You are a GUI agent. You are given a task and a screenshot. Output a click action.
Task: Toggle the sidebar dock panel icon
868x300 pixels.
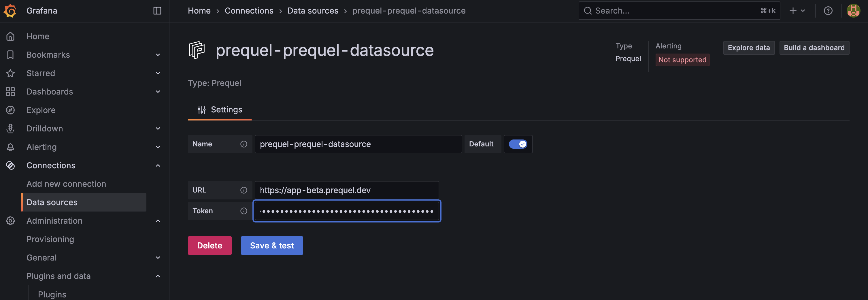coord(157,11)
